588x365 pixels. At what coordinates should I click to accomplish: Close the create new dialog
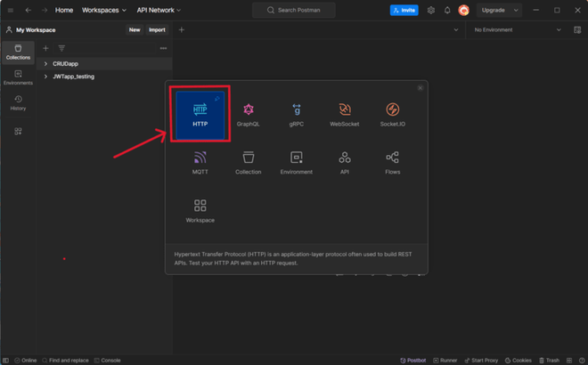pos(420,88)
